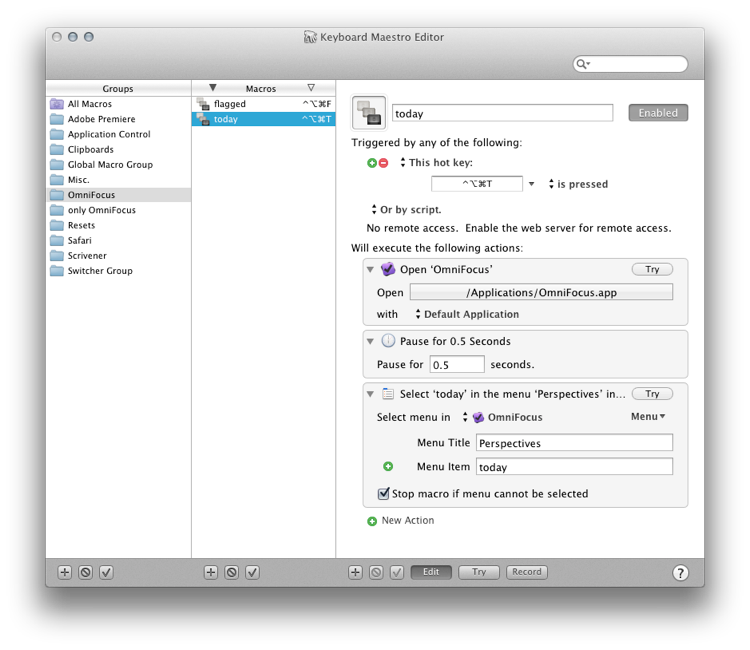Click the New Action link
The width and height of the screenshot is (750, 650).
pyautogui.click(x=408, y=520)
